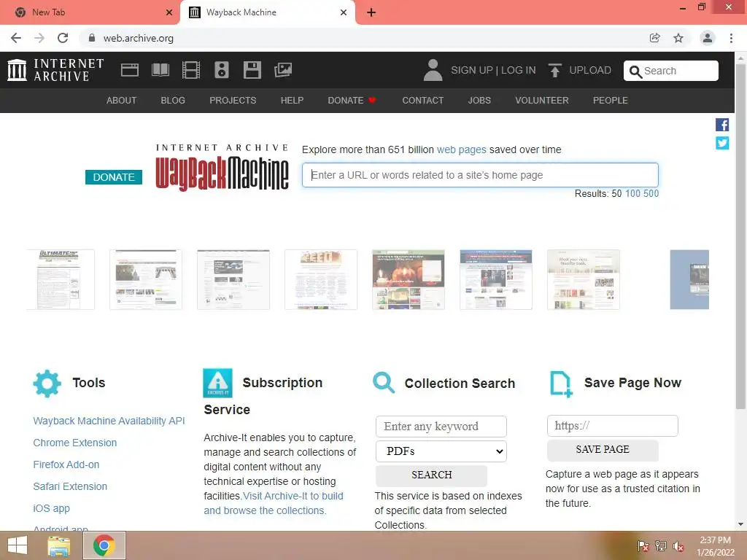
Task: Open a new browser tab
Action: point(371,12)
